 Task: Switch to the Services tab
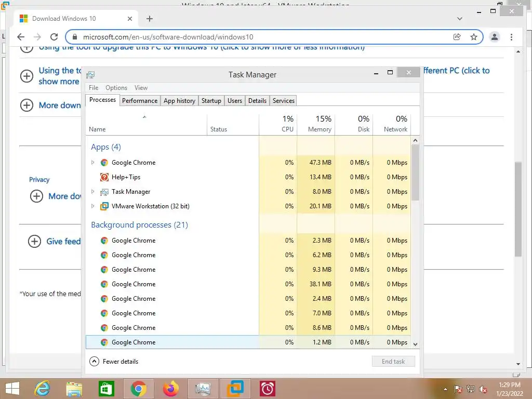[x=284, y=101]
